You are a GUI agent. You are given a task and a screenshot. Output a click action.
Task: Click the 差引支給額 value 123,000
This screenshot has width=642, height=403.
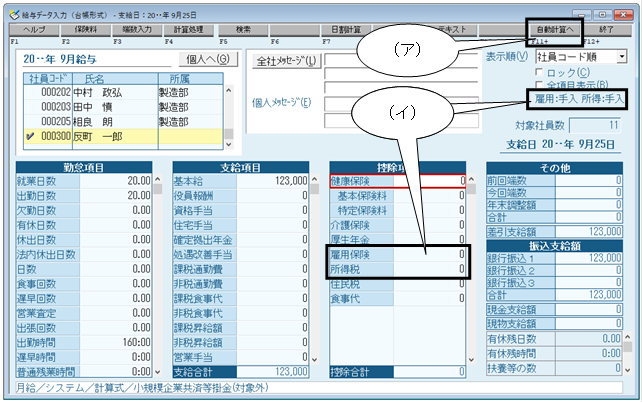click(x=589, y=231)
